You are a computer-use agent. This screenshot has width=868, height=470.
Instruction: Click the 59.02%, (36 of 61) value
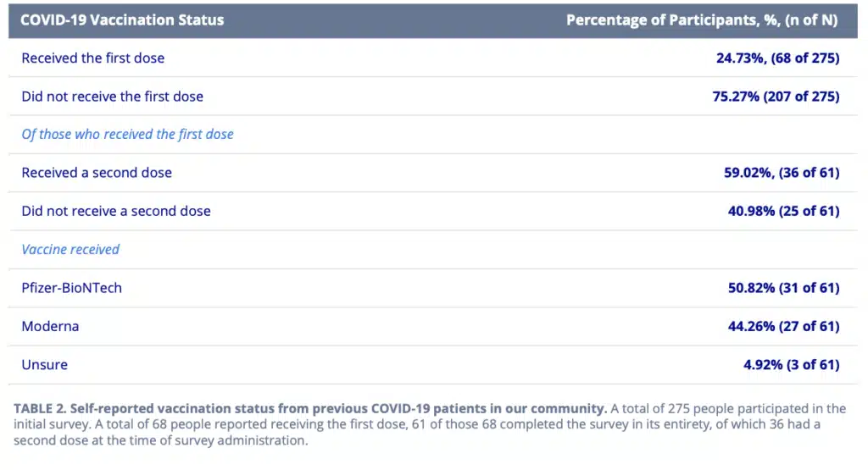click(x=782, y=173)
